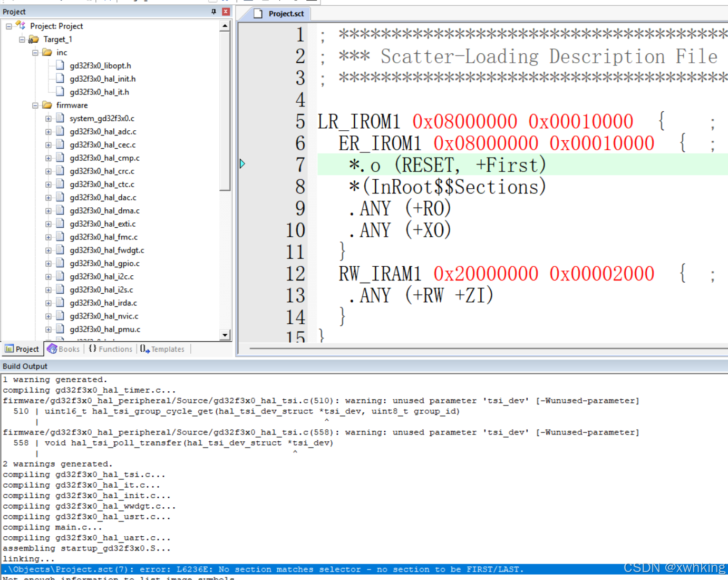Collapse the inc folder group
Viewport: 728px width, 580px height.
pyautogui.click(x=35, y=53)
